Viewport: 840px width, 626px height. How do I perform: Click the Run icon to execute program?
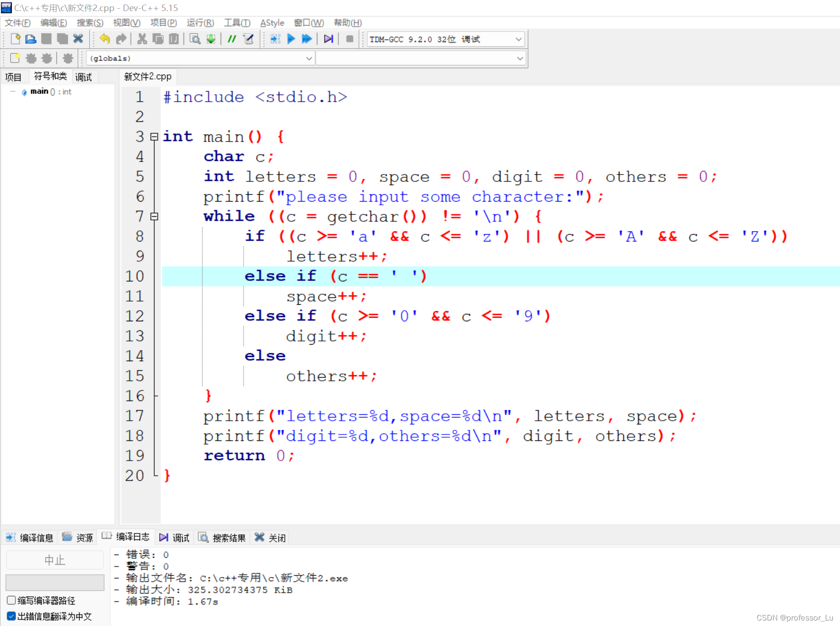(x=291, y=39)
